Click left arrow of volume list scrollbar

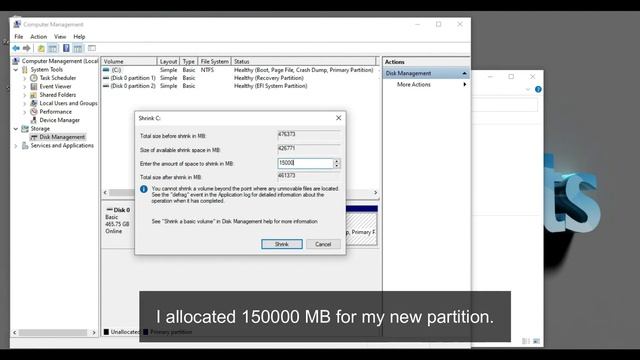[x=105, y=193]
